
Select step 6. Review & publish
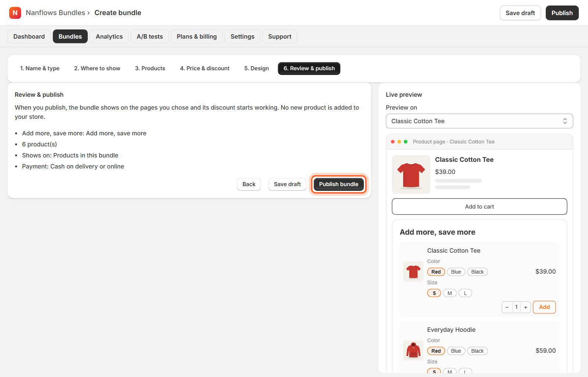309,68
